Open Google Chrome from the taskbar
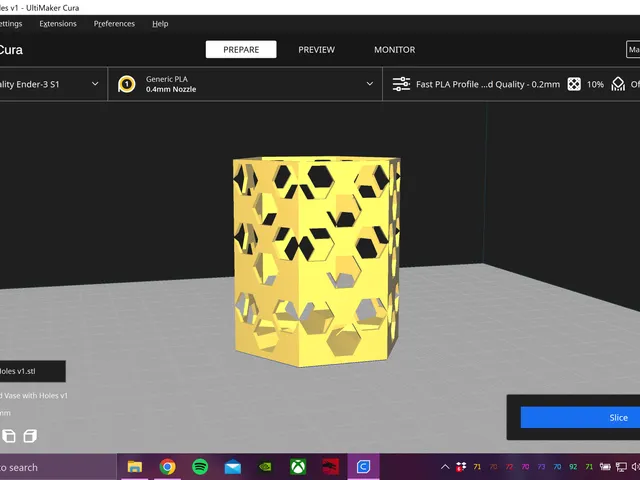 pyautogui.click(x=167, y=467)
